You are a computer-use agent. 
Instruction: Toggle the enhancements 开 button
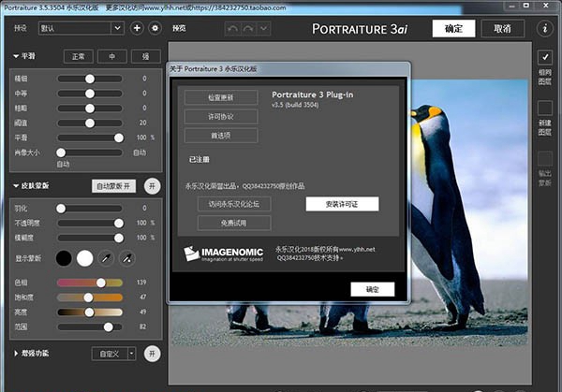click(153, 354)
